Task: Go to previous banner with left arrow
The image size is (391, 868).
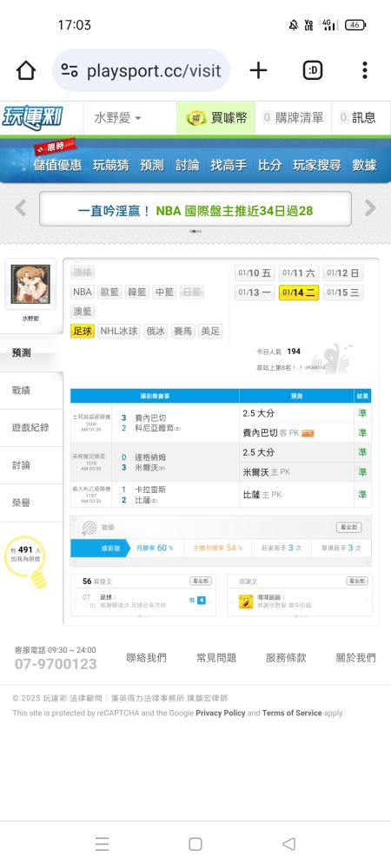Action: click(21, 208)
